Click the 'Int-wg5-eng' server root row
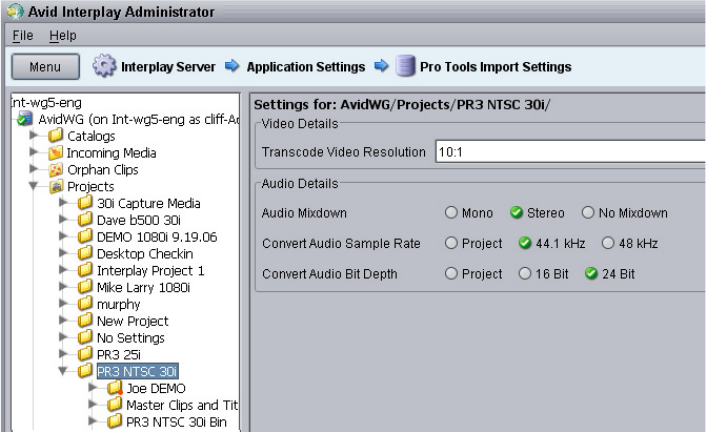 click(x=46, y=103)
